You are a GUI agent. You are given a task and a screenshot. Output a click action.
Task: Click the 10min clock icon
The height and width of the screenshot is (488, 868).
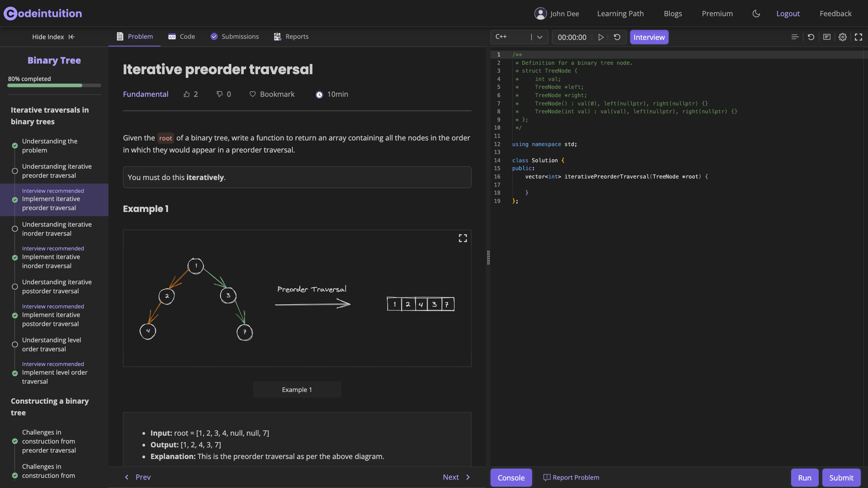tap(319, 94)
